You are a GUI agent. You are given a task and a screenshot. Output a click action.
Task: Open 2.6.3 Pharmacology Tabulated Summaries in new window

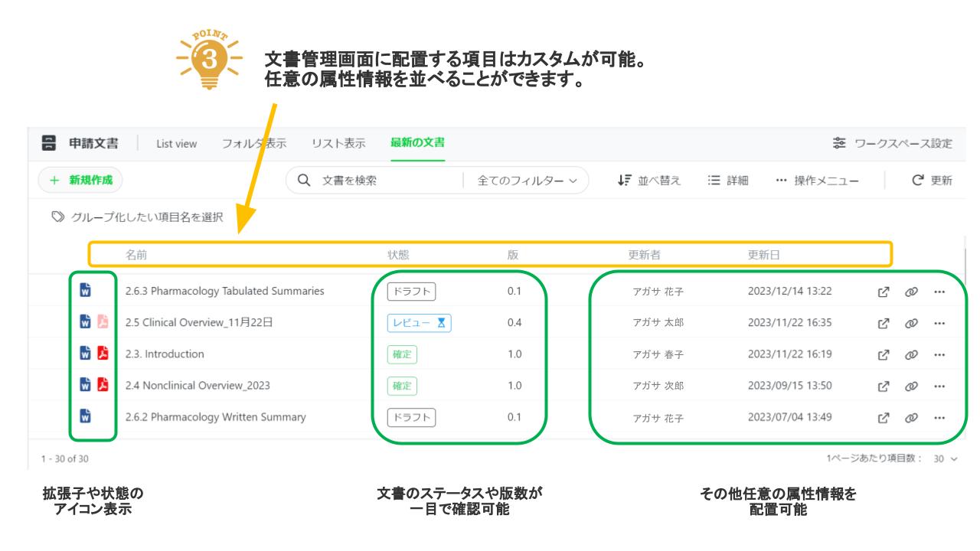click(884, 291)
